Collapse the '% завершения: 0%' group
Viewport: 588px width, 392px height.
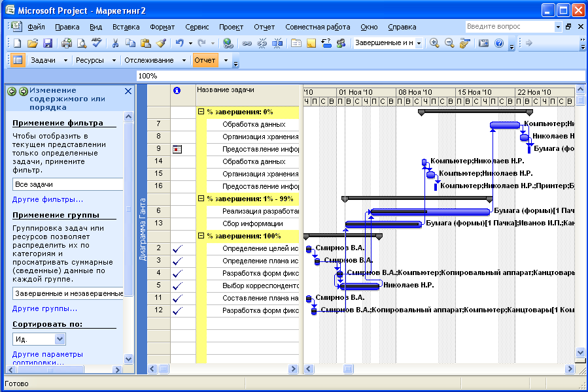[201, 112]
